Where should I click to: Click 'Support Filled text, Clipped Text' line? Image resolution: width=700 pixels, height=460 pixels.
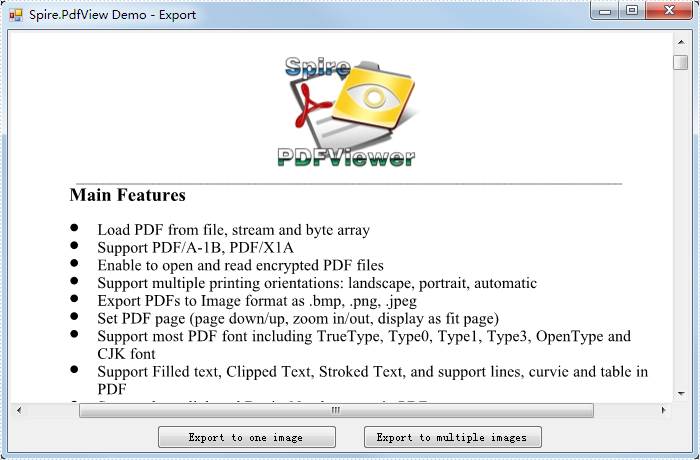(373, 380)
